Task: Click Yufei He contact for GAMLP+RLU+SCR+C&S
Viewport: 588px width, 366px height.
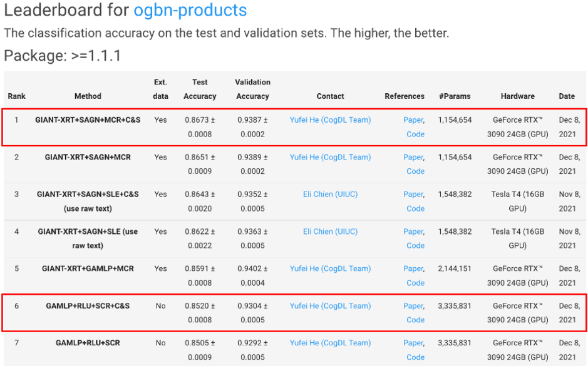Action: coord(330,306)
